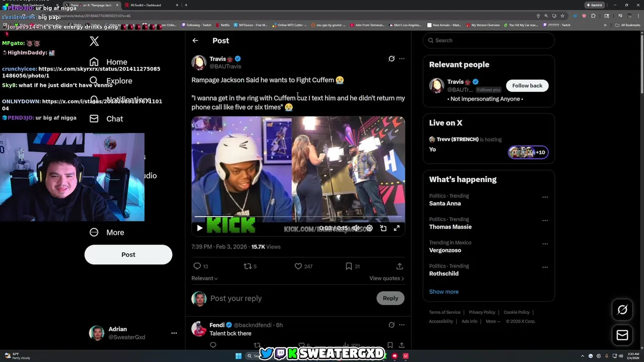Open @BAUTravis handle
The image size is (644, 362).
pos(225,66)
